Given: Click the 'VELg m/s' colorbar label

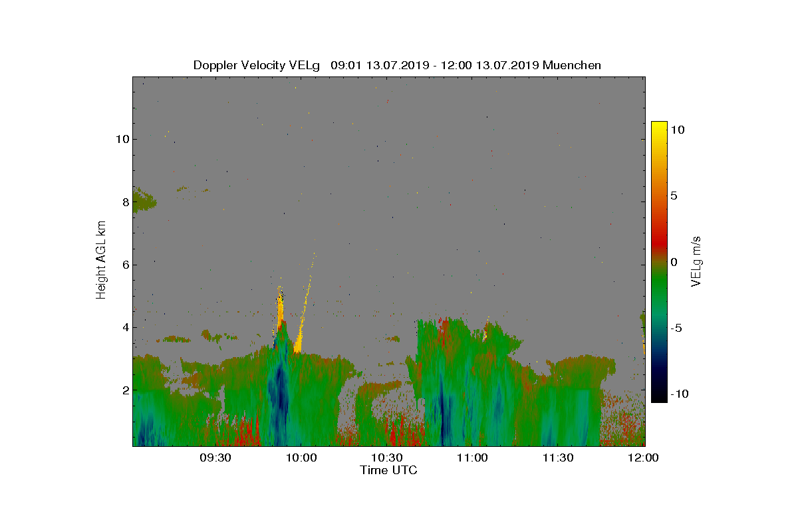Looking at the screenshot, I should point(696,261).
